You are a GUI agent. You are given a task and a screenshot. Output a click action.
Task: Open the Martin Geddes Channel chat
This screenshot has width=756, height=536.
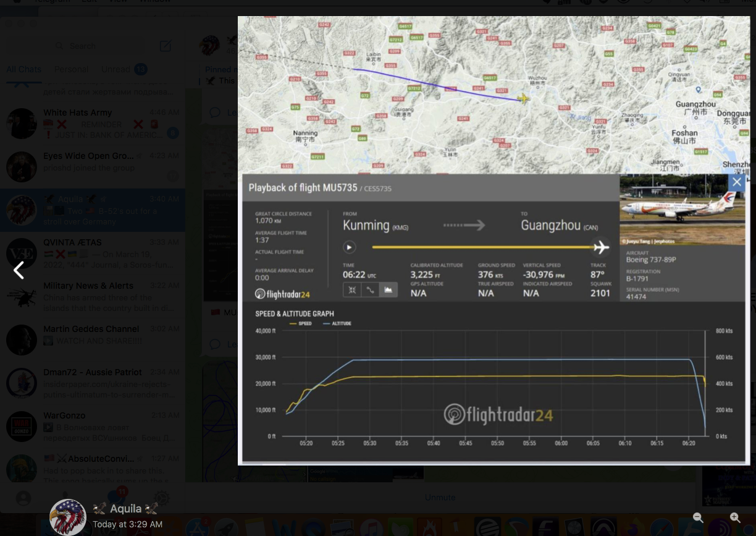[x=93, y=340]
